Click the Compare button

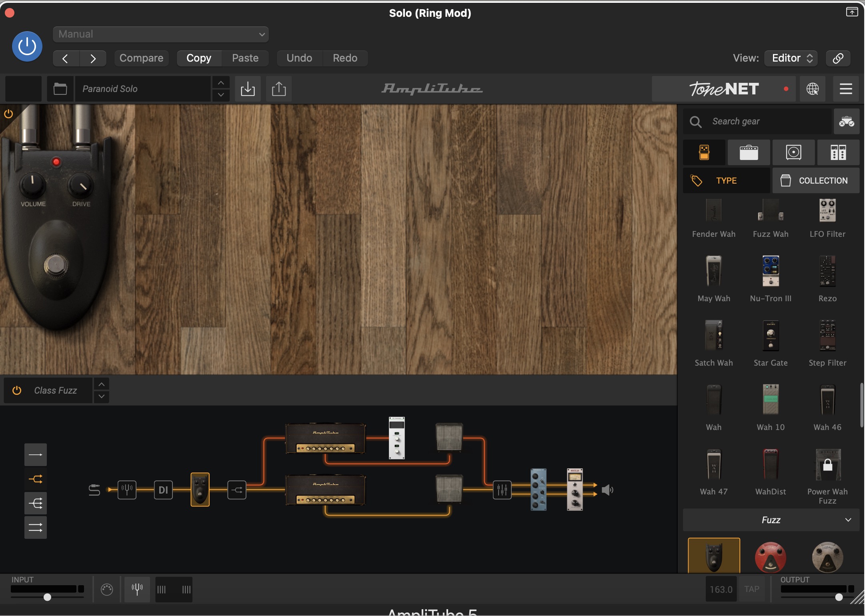[x=141, y=58]
